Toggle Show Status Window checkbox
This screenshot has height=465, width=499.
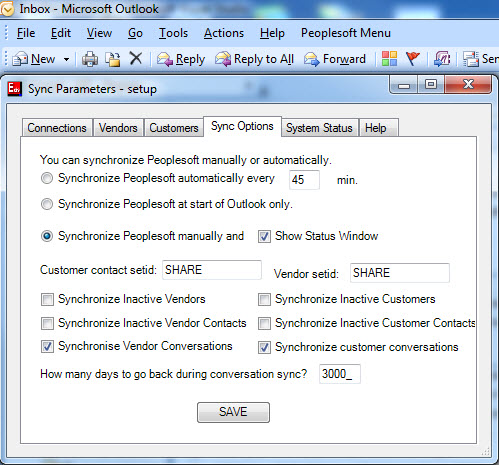264,237
